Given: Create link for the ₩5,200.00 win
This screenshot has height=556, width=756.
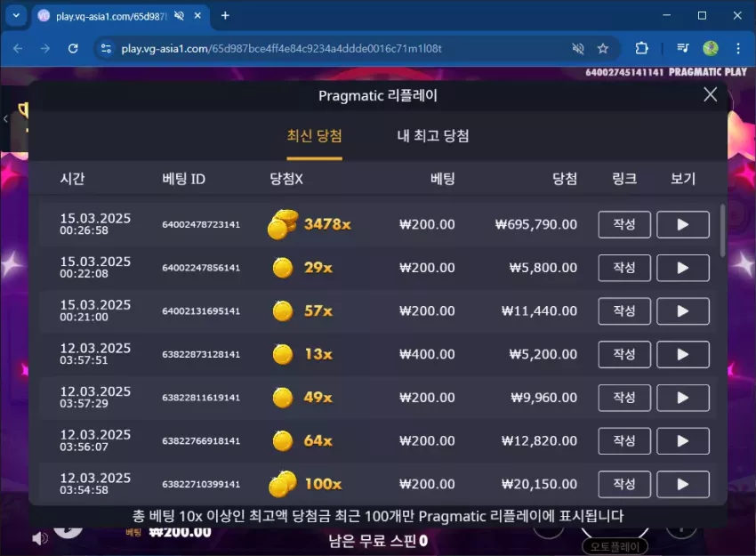Looking at the screenshot, I should [624, 354].
